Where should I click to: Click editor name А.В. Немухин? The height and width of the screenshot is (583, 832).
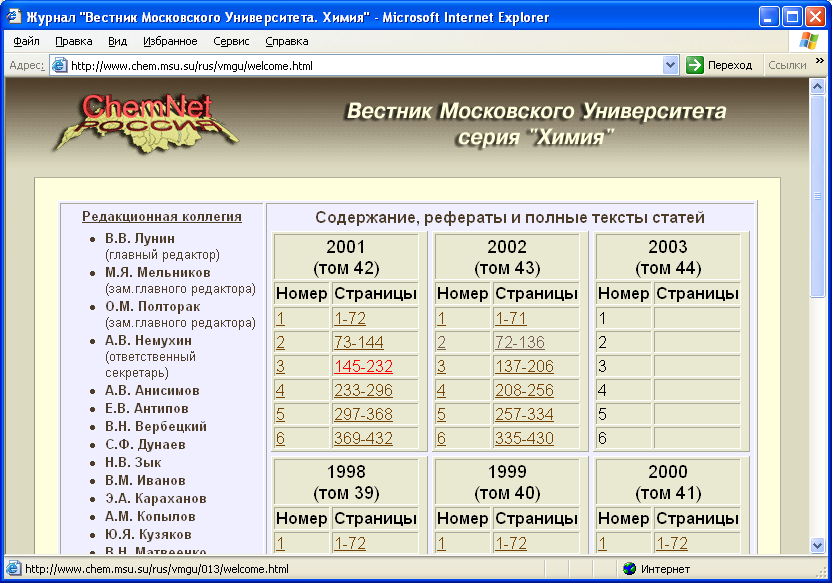(x=148, y=341)
